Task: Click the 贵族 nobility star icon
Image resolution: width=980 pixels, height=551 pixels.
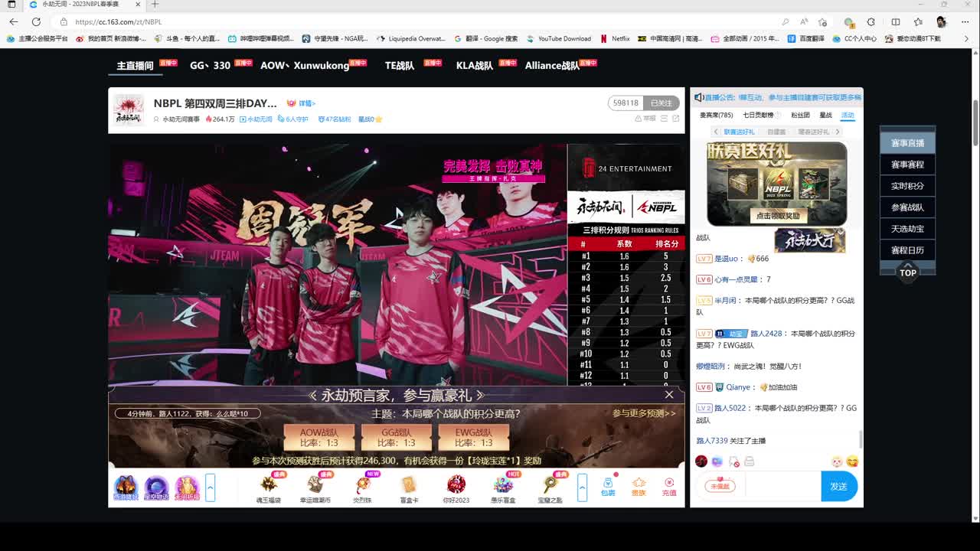Action: 639,484
